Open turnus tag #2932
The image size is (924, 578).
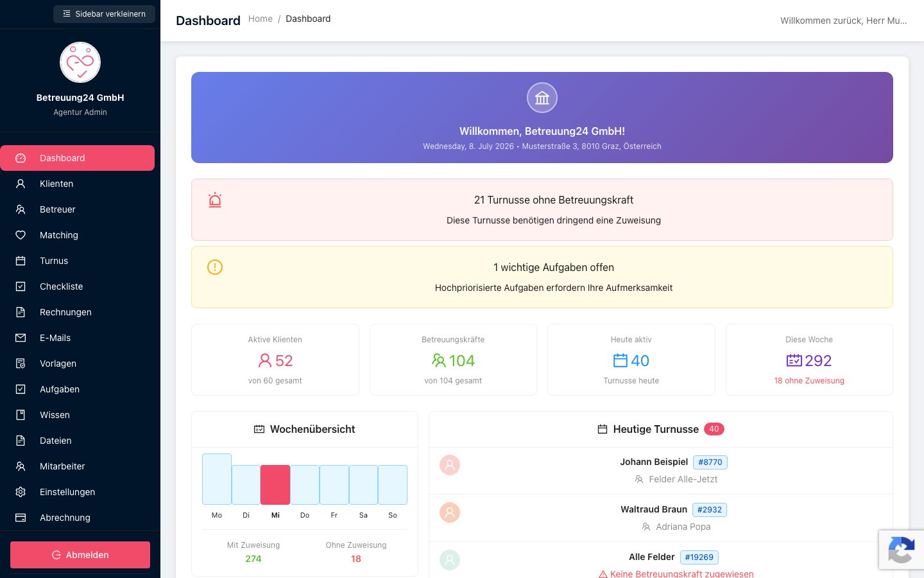point(710,510)
